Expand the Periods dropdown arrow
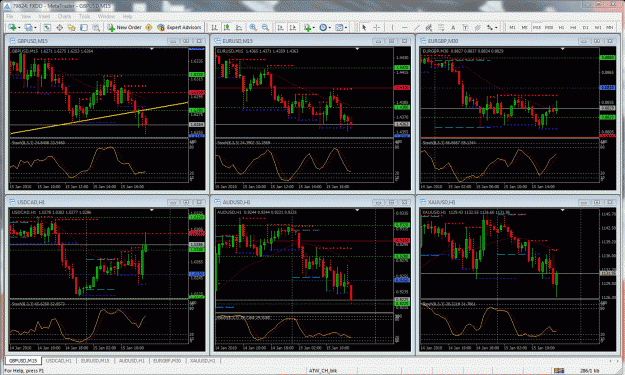Viewport: 625px width, 375px height. (330, 27)
